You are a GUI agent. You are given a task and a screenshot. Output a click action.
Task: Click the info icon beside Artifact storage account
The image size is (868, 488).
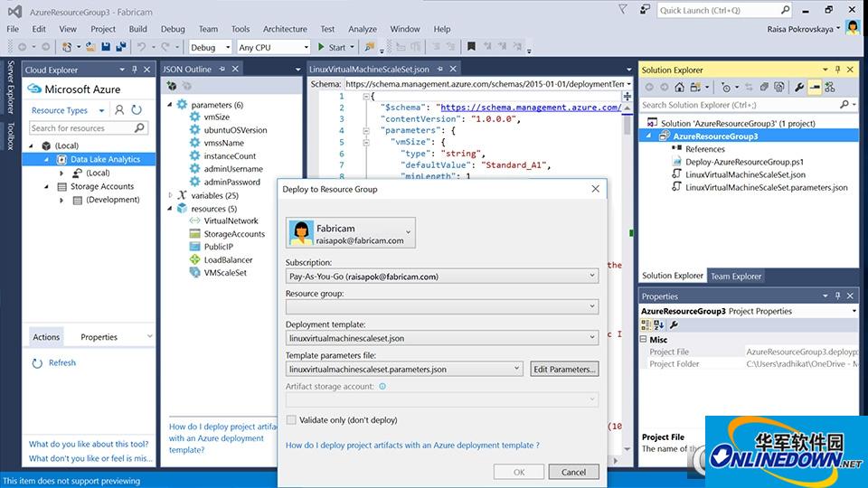coord(382,386)
